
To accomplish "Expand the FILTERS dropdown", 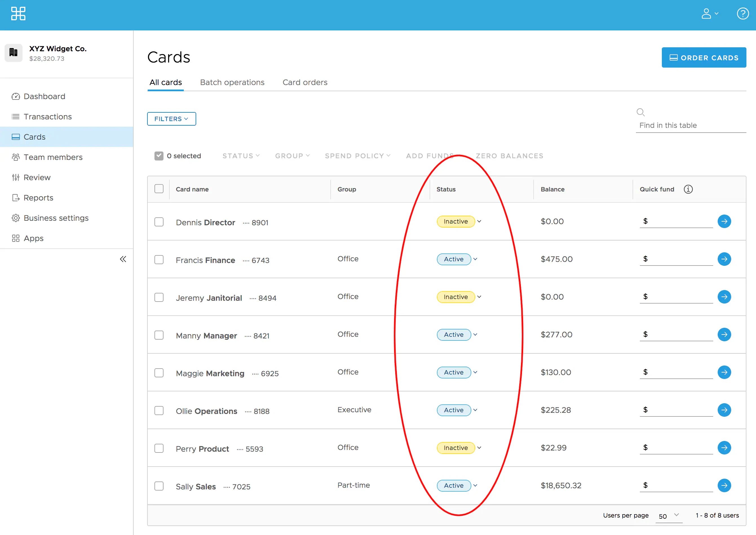I will pos(171,119).
